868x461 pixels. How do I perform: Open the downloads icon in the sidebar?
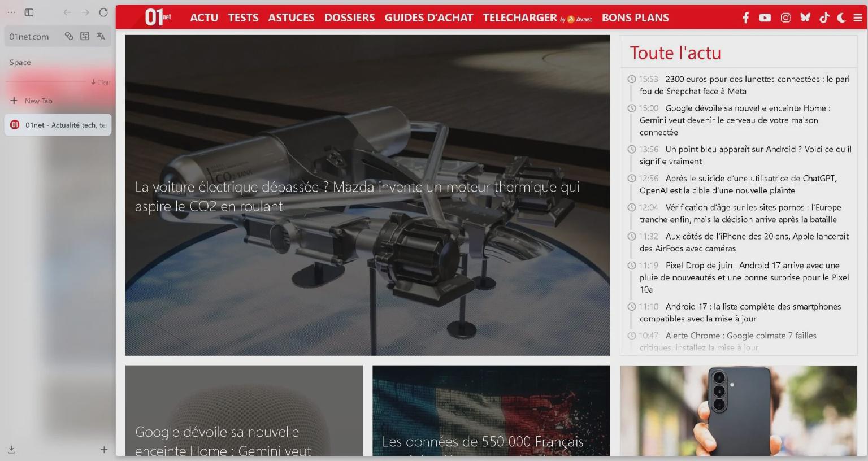coord(11,450)
